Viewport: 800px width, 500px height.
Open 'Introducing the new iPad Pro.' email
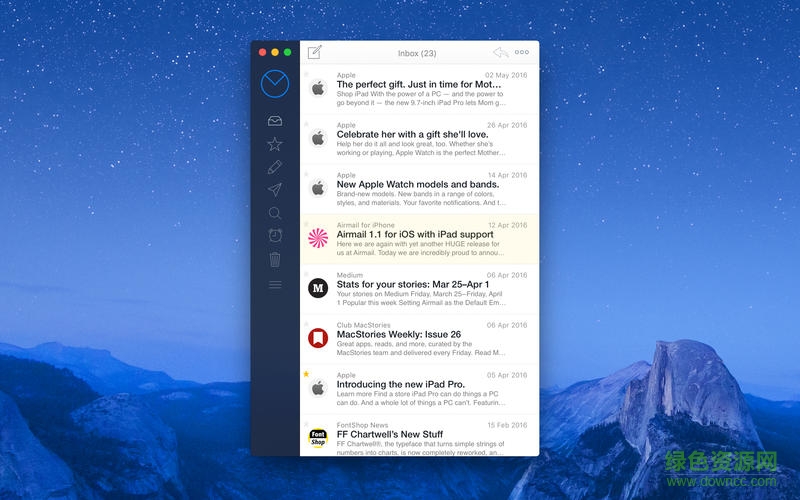(419, 389)
